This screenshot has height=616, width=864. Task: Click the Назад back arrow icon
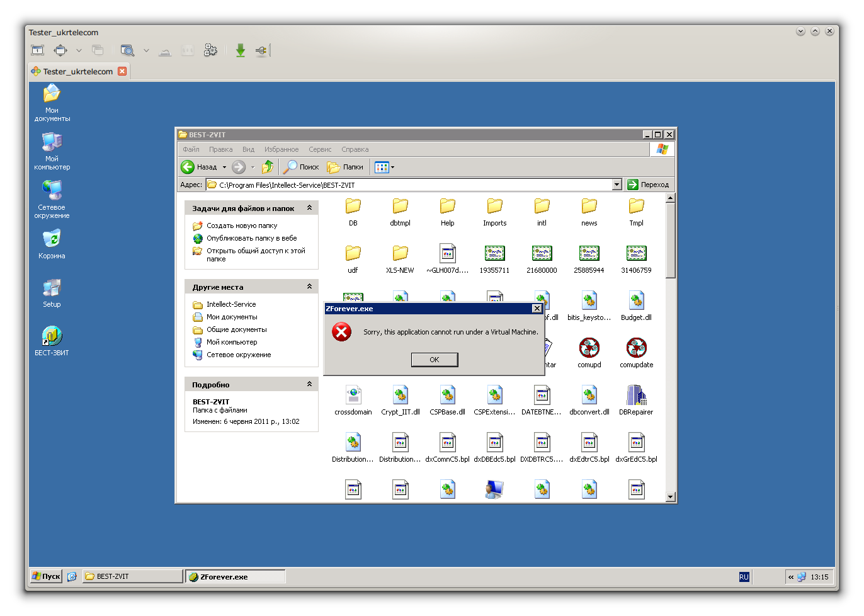188,167
